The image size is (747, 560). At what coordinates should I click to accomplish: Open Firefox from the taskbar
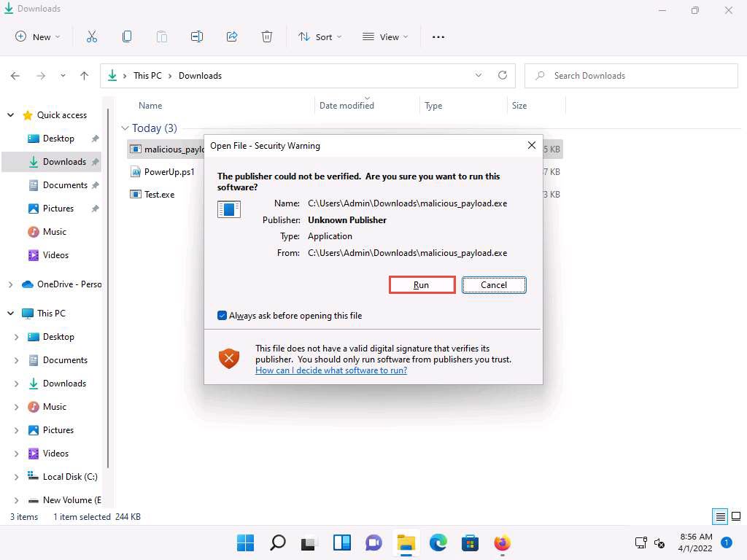tap(502, 542)
